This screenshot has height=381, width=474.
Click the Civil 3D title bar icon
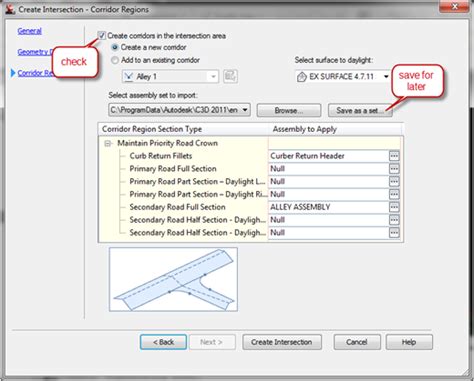point(10,9)
